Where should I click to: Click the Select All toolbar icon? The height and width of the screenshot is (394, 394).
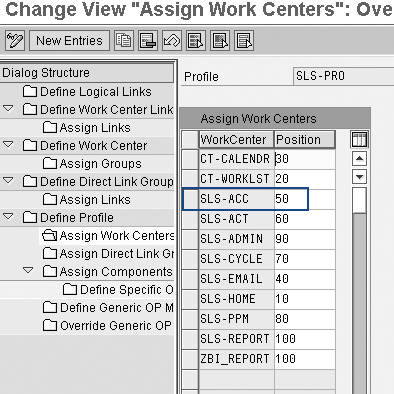(x=196, y=41)
